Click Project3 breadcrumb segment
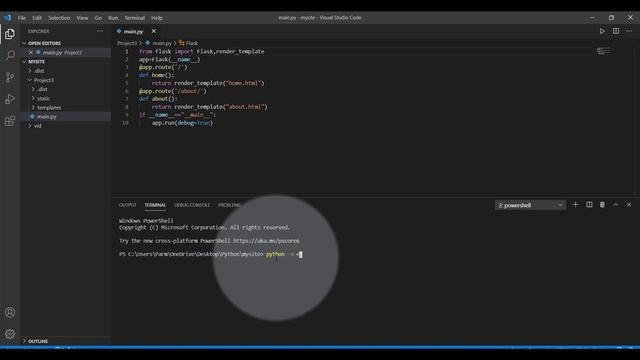640x360 pixels. click(127, 43)
